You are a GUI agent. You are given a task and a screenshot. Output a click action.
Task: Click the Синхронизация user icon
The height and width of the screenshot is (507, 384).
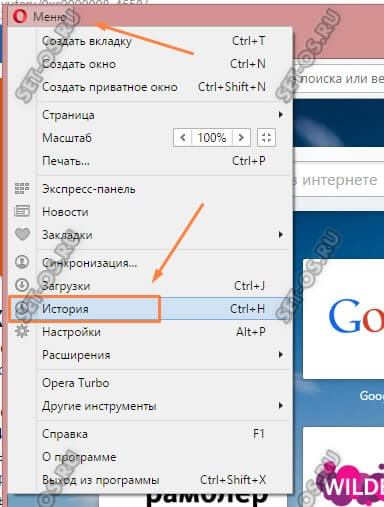tap(22, 262)
